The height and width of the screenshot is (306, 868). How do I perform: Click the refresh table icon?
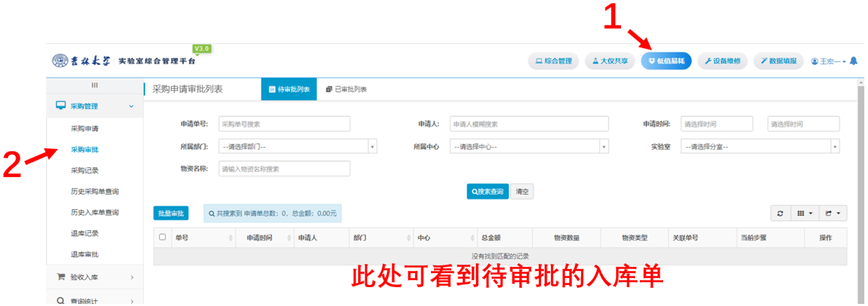(x=780, y=213)
